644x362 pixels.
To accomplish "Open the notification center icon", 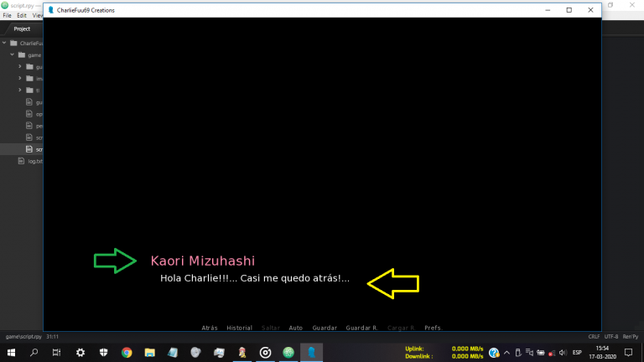I will tap(626, 353).
